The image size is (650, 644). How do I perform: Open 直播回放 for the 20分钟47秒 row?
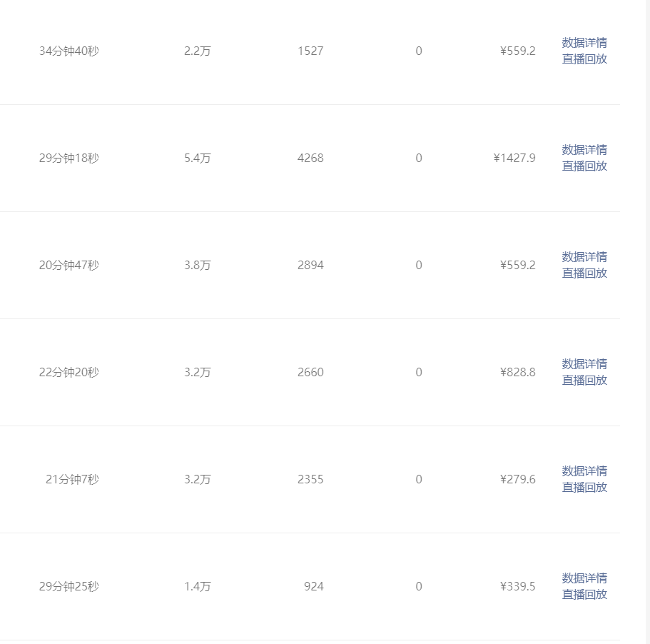click(x=584, y=273)
